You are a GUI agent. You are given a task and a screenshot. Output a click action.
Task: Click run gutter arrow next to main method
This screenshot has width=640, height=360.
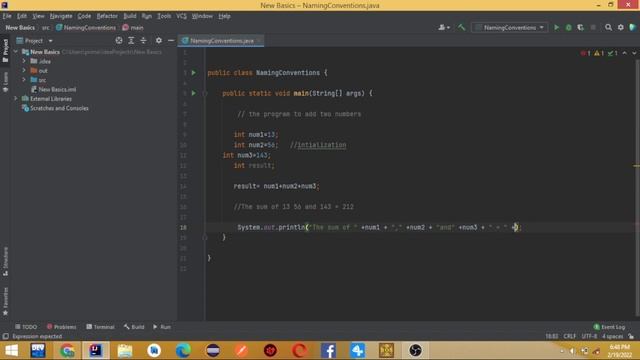[x=194, y=93]
